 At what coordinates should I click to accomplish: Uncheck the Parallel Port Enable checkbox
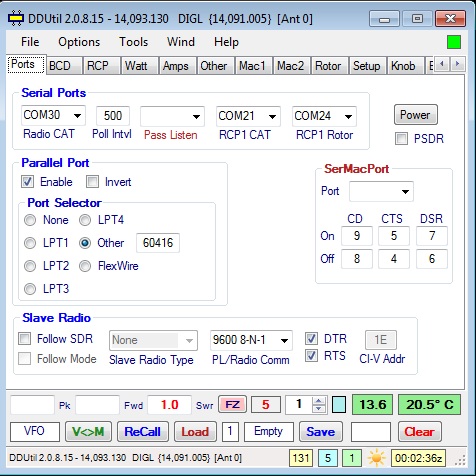tap(27, 182)
